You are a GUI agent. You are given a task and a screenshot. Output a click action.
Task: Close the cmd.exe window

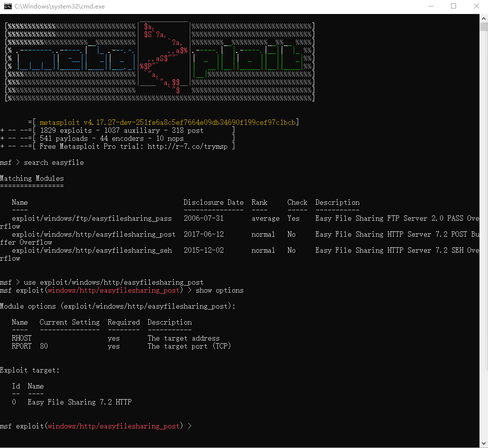(476, 6)
